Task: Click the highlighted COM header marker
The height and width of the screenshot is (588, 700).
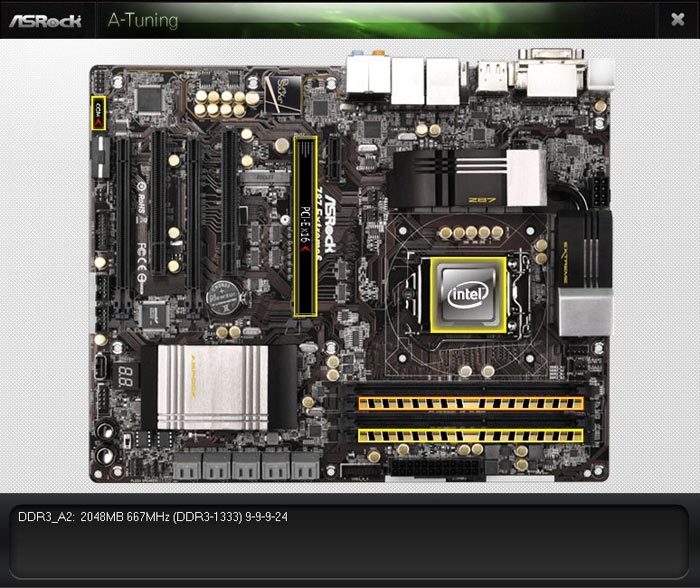Action: pyautogui.click(x=98, y=113)
